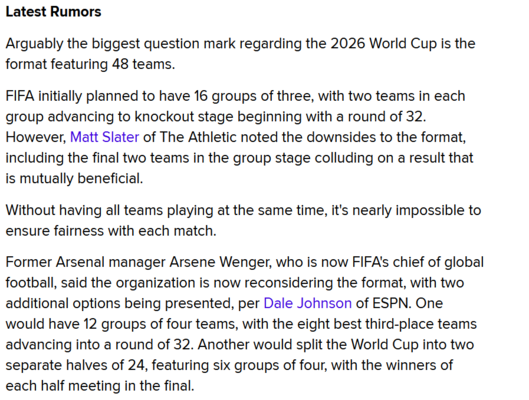The image size is (529, 400).
Task: Click the words 'separate halves of 24'
Action: pos(75,365)
